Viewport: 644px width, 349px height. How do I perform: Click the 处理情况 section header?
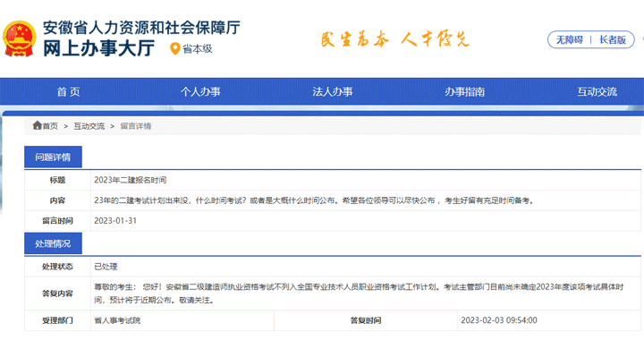click(x=53, y=243)
